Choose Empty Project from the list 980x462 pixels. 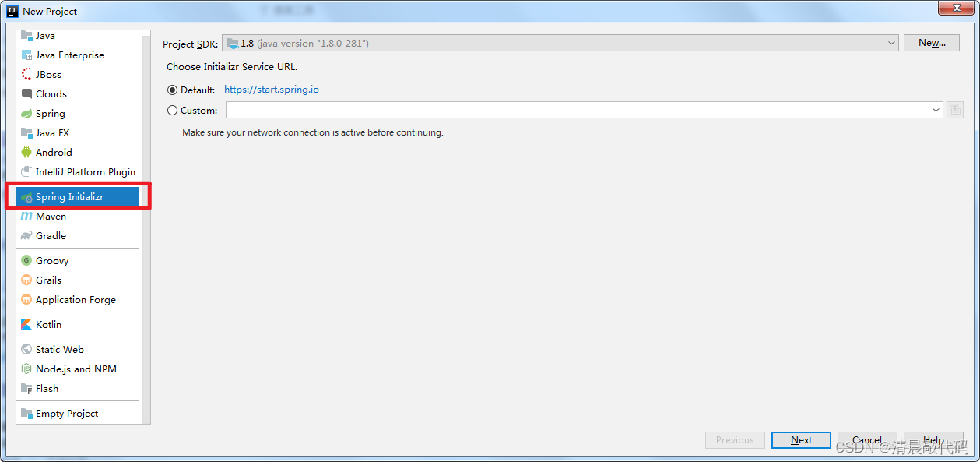pos(66,413)
